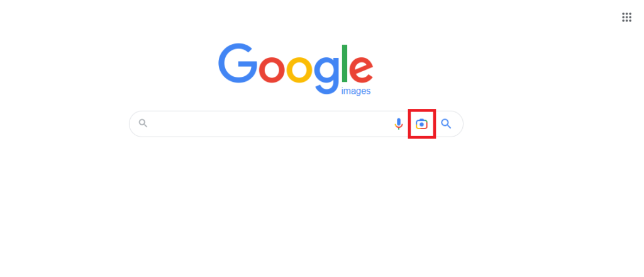Click the "images" label under the logo
Image resolution: width=644 pixels, height=277 pixels.
[356, 91]
